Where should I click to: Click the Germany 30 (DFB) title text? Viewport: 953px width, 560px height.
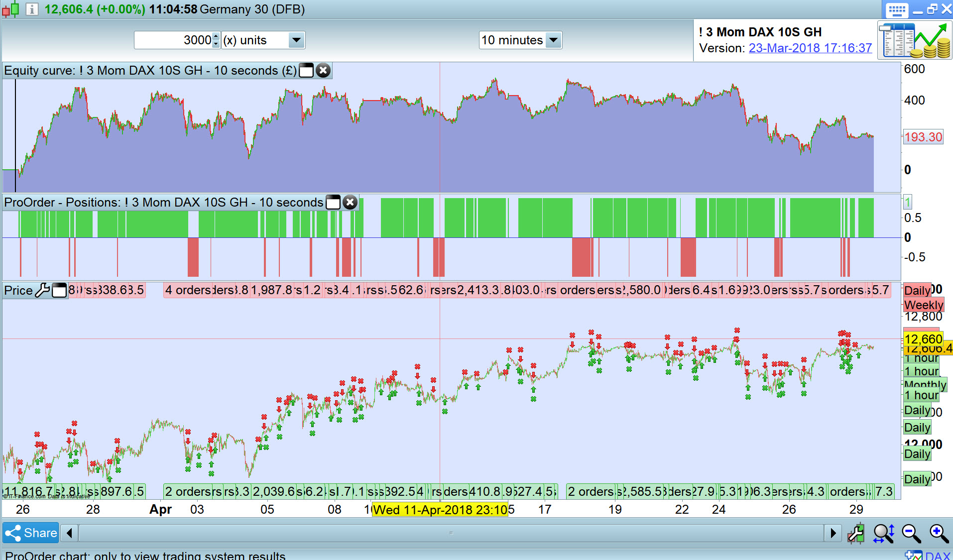252,9
